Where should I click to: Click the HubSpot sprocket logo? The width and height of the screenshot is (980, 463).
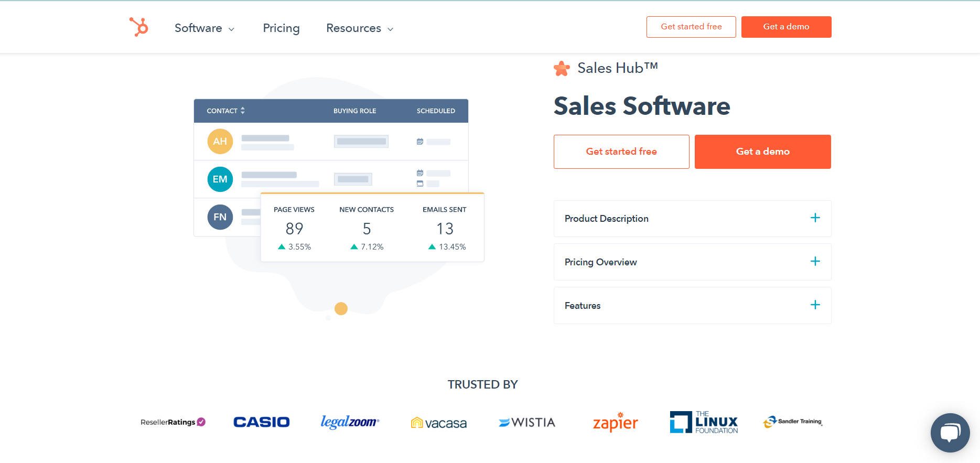click(139, 27)
